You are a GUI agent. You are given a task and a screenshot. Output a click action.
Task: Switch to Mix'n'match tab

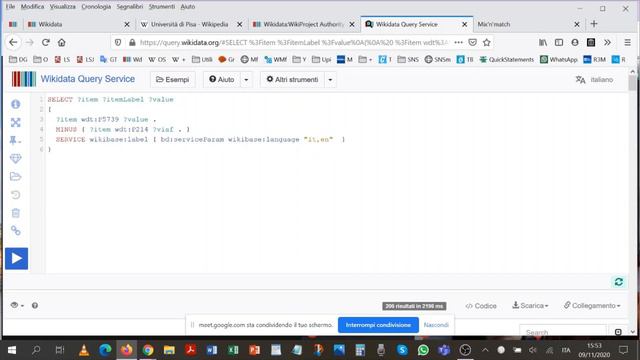tap(527, 24)
